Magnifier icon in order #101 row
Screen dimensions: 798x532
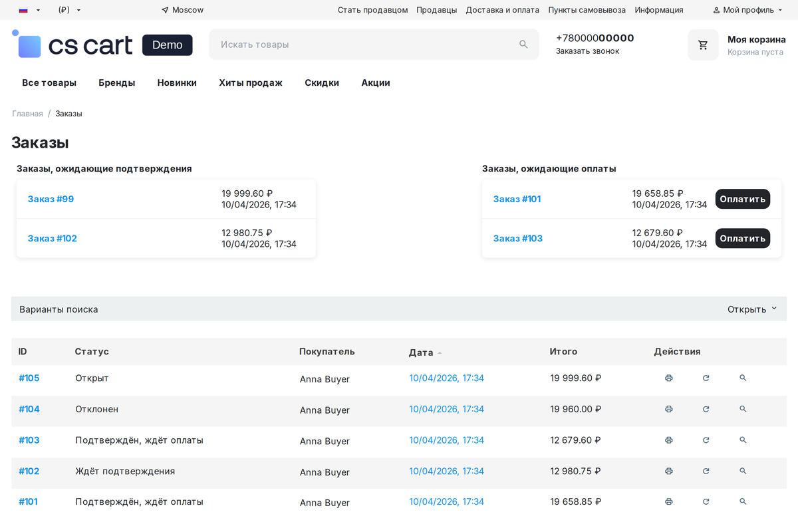743,502
